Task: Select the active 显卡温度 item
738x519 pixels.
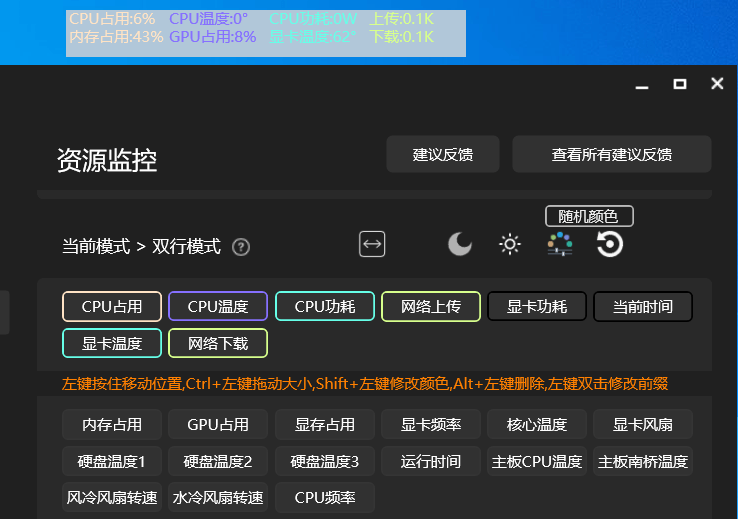Action: click(112, 343)
